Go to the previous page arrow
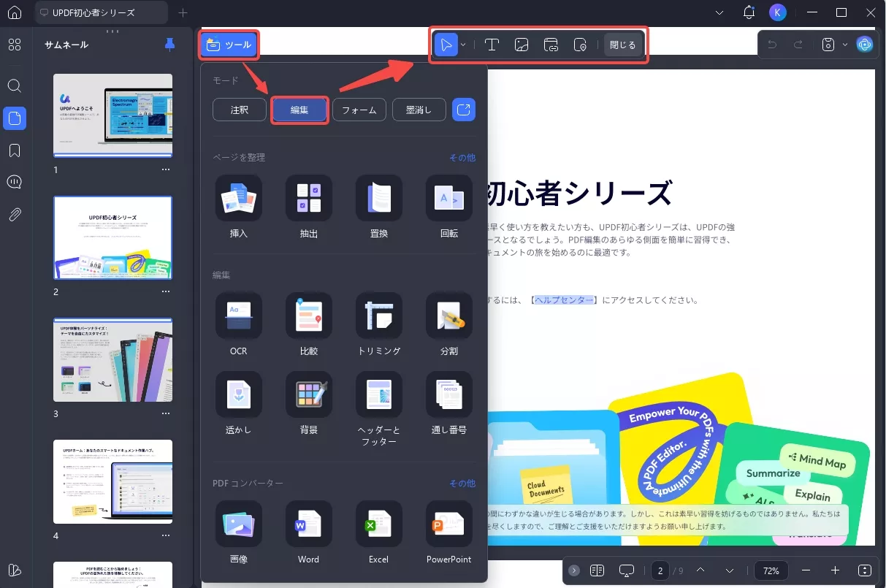The height and width of the screenshot is (588, 886). point(700,570)
